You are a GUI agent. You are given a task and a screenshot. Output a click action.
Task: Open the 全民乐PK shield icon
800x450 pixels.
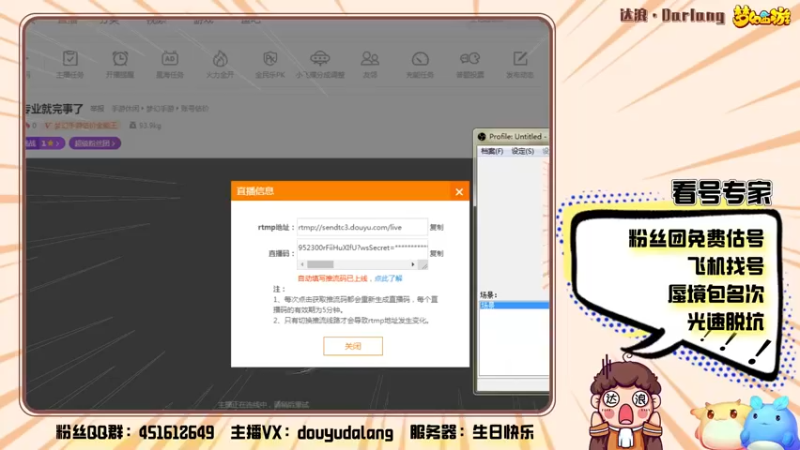pos(270,59)
